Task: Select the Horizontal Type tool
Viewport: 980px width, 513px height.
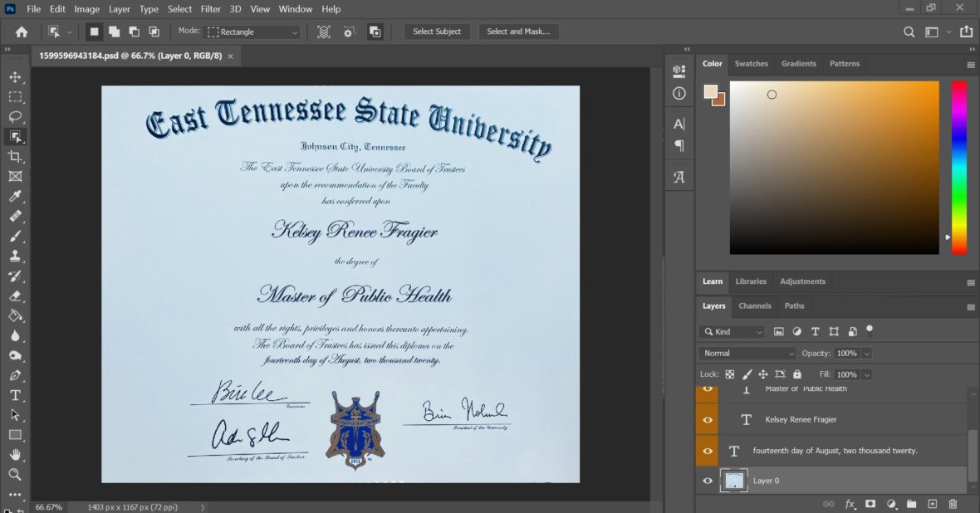Action: pos(15,395)
